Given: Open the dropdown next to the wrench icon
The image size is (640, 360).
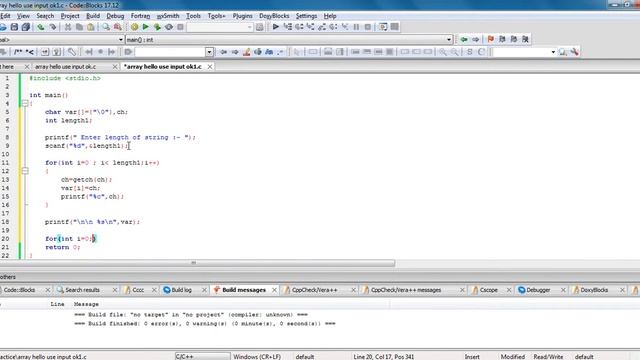Looking at the screenshot, I should pos(553,52).
